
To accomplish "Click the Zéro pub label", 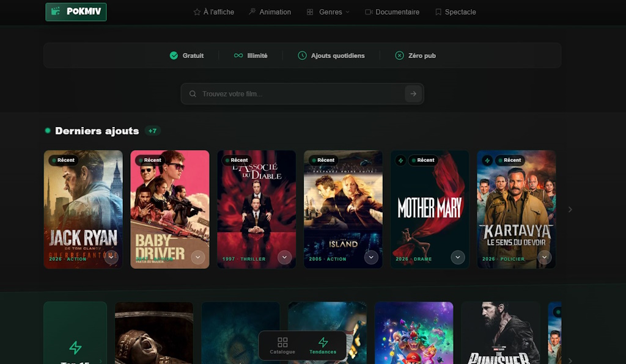I will coord(422,56).
